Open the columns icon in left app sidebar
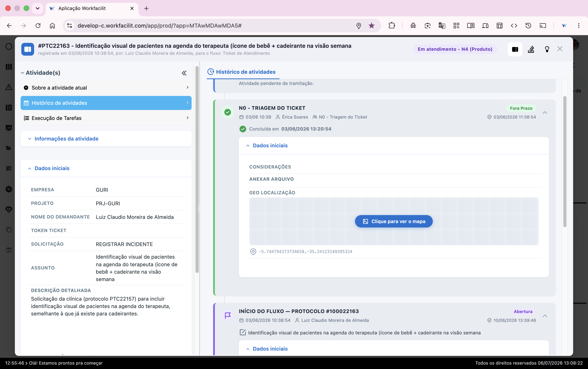 coord(9,67)
